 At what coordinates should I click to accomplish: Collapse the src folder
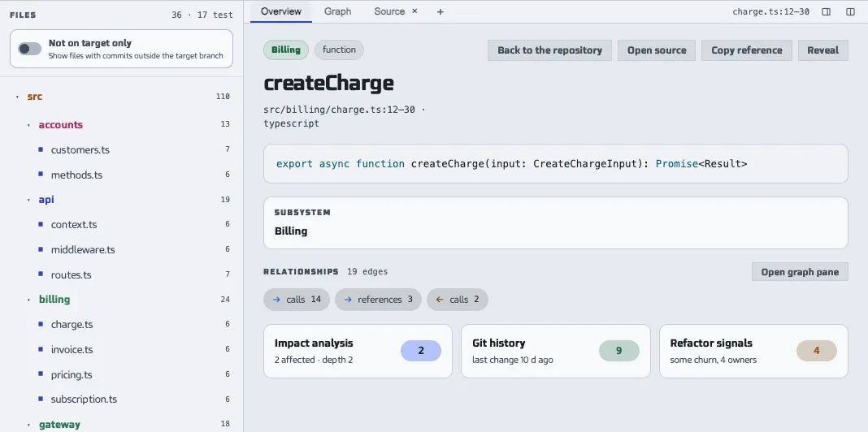click(17, 97)
